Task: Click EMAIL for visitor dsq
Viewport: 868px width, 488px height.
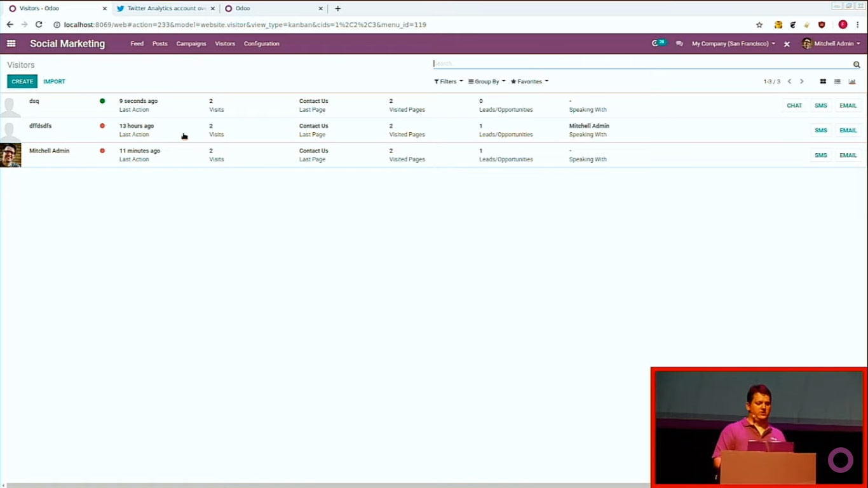Action: tap(848, 105)
